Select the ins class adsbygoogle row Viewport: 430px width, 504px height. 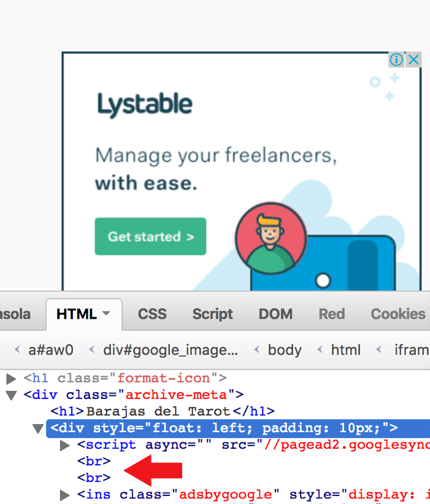point(253,495)
